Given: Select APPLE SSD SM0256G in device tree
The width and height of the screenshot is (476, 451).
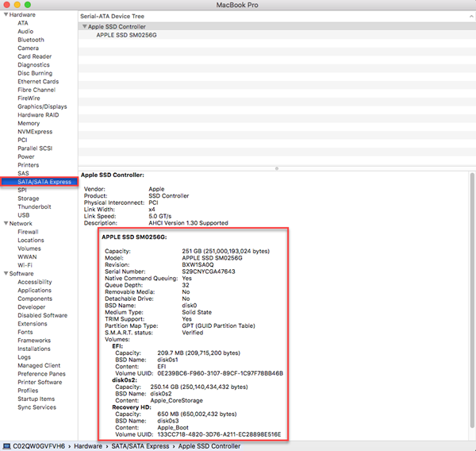Looking at the screenshot, I should pyautogui.click(x=126, y=35).
